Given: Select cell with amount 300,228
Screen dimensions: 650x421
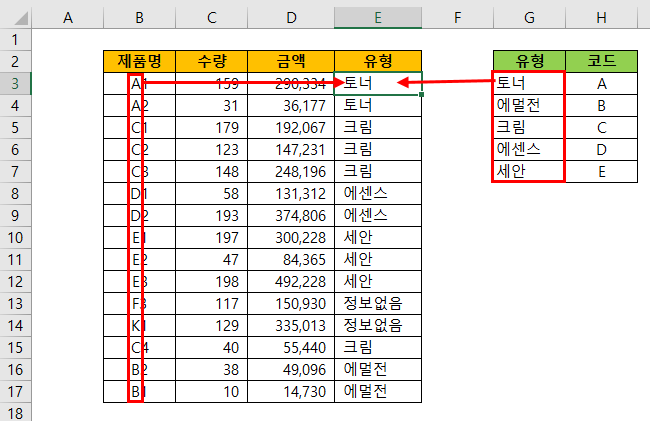Looking at the screenshot, I should 291,238.
